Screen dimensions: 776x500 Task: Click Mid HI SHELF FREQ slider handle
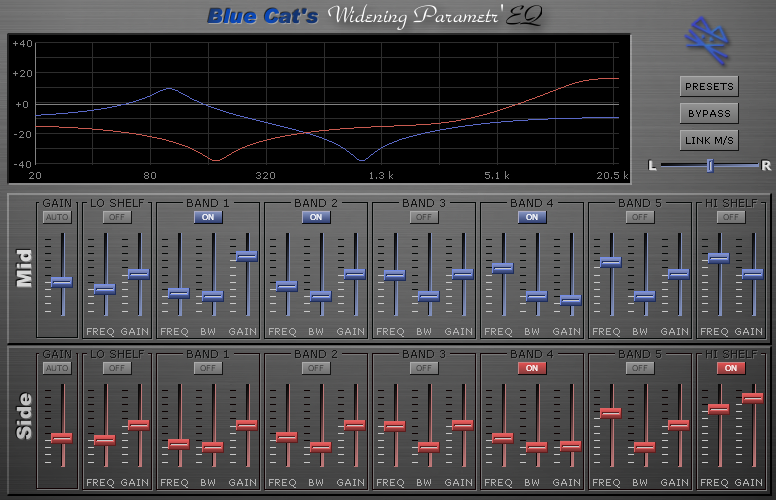click(x=719, y=258)
